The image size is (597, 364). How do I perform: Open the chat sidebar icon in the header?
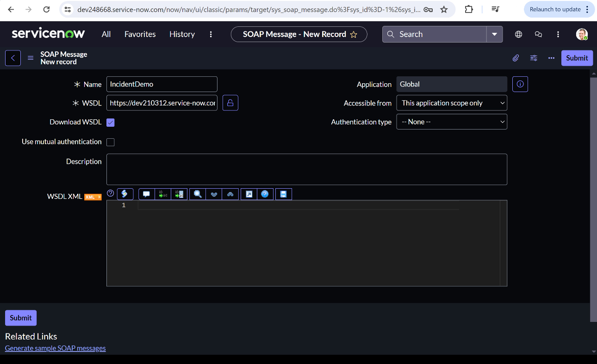coord(538,34)
